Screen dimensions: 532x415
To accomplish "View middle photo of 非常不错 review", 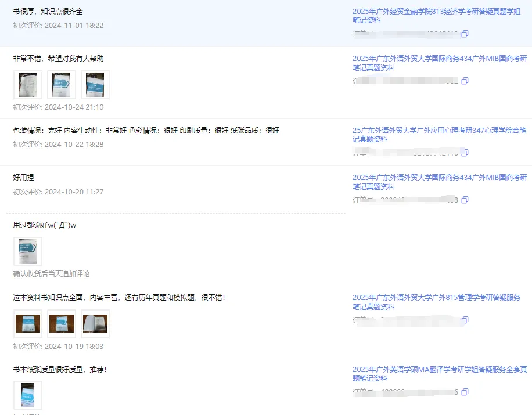I will 61,84.
